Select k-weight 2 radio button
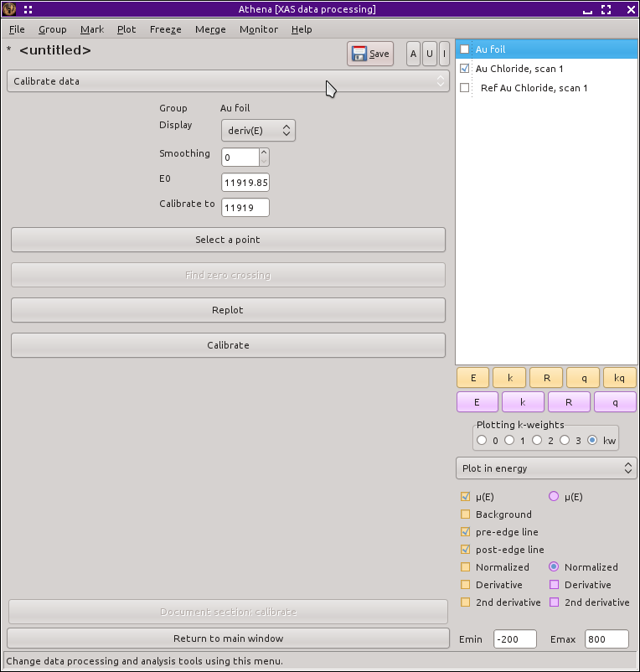 (x=537, y=440)
